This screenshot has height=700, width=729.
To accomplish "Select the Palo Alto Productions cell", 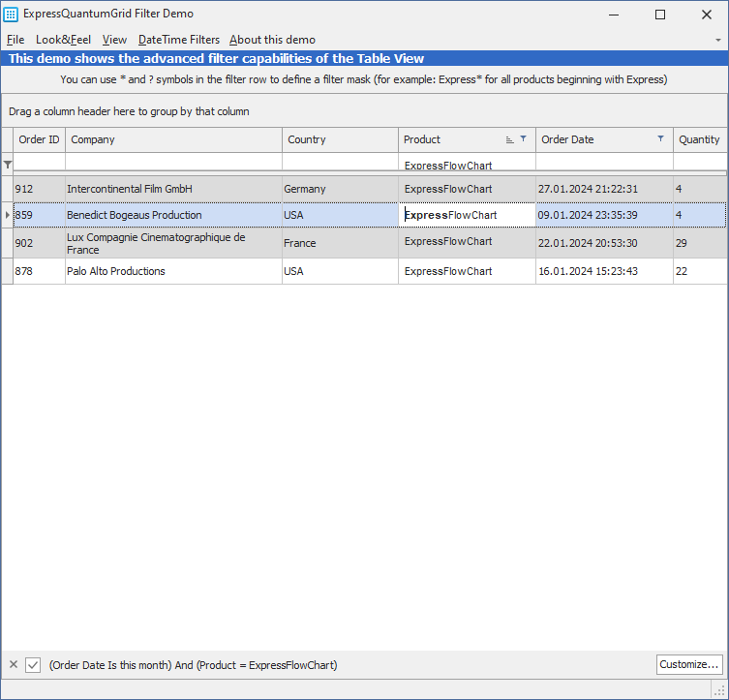I will click(x=173, y=271).
